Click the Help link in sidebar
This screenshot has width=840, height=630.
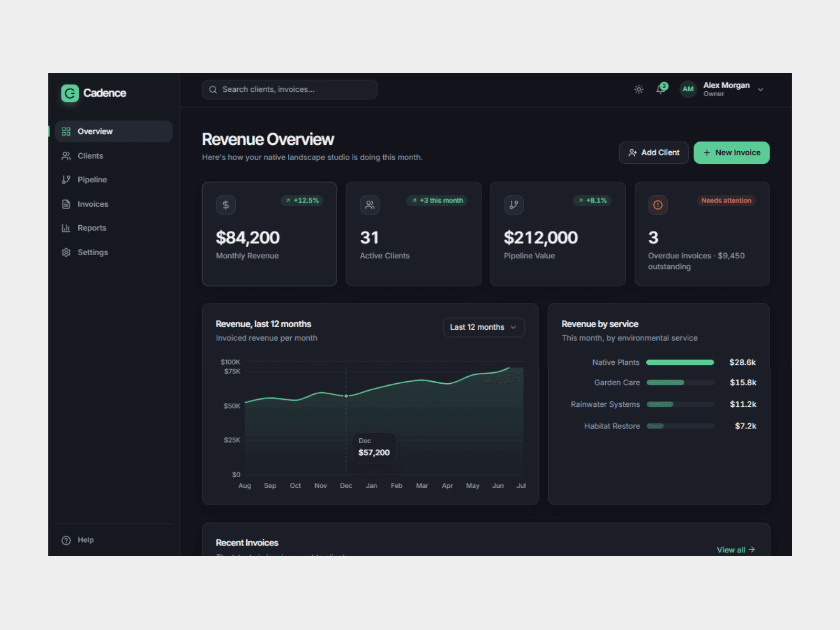[x=113, y=540]
